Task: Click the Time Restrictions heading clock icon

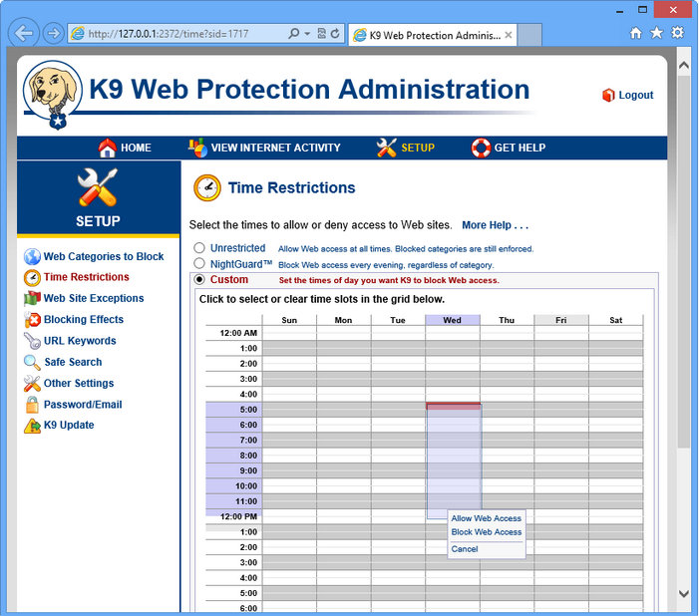Action: point(207,187)
